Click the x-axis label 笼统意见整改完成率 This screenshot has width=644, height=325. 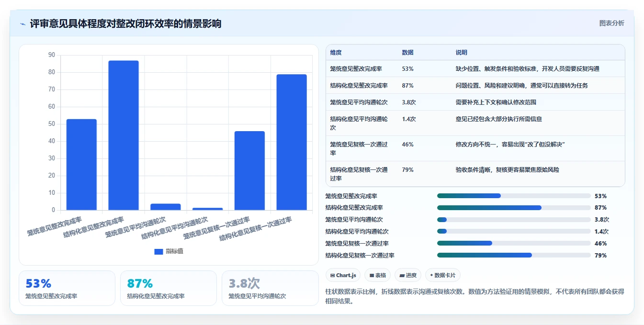tap(55, 226)
